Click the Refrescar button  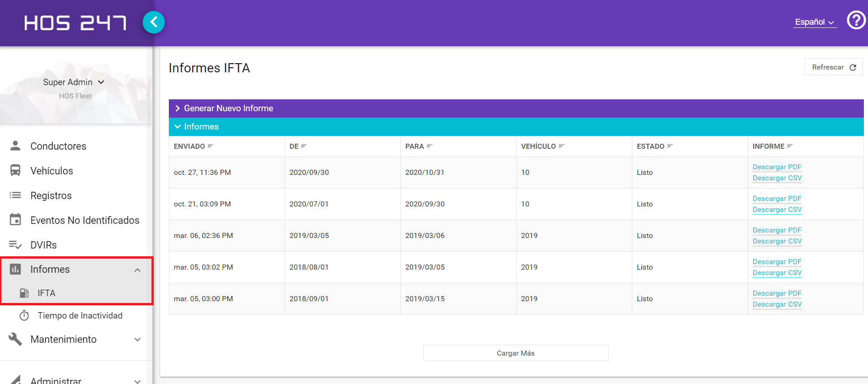(x=833, y=67)
